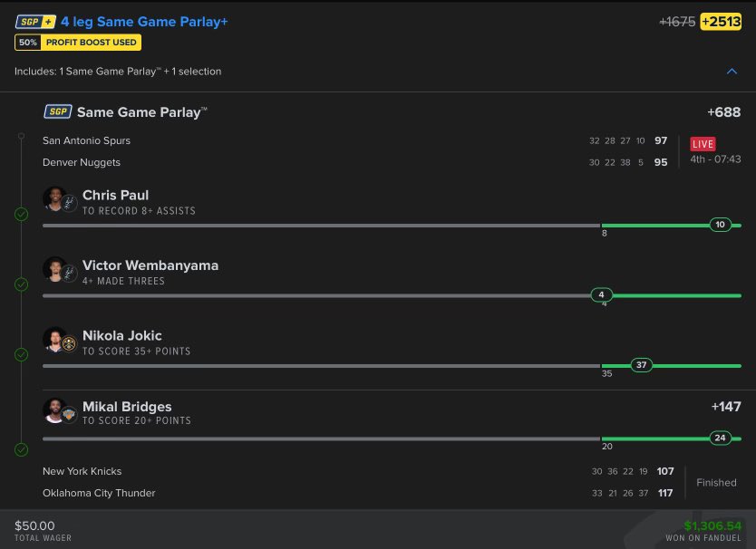Click Chris Paul's player headshot

[x=54, y=198]
